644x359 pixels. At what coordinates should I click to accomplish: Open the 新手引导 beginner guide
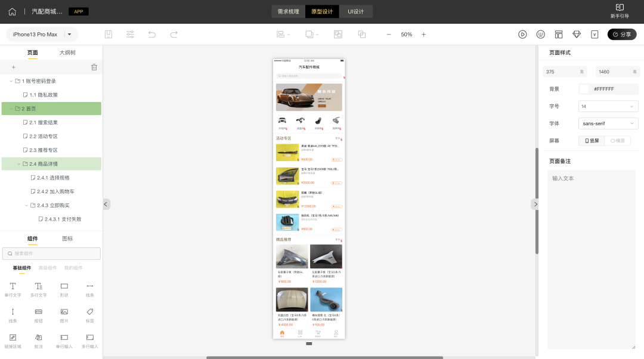pos(620,11)
